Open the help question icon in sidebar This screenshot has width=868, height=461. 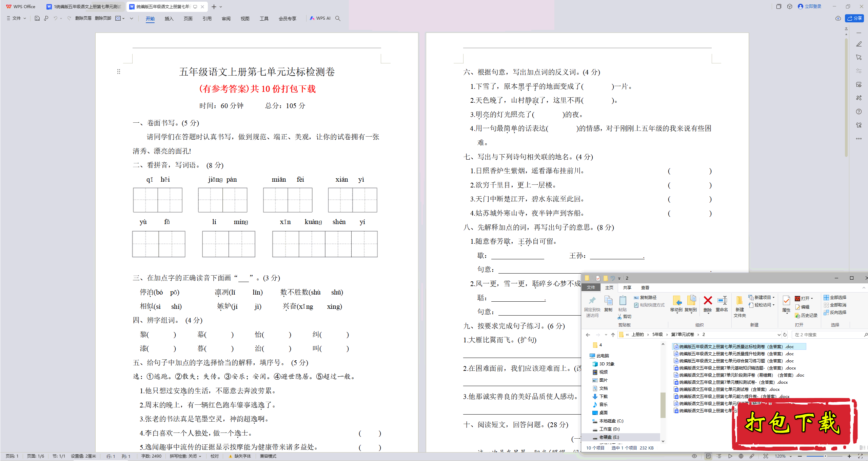859,112
